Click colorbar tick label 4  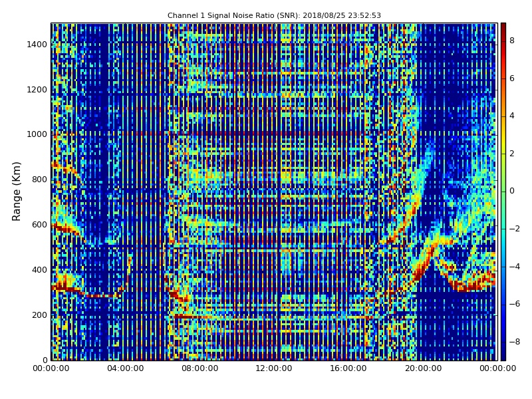512,116
